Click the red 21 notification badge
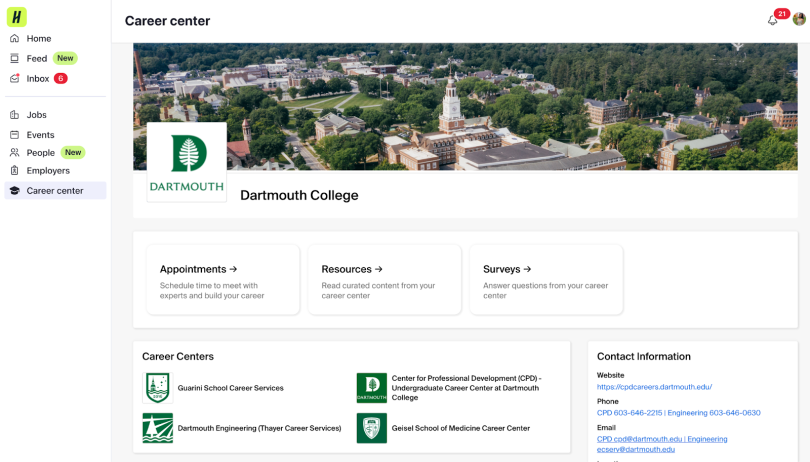The image size is (810, 462). pyautogui.click(x=782, y=14)
